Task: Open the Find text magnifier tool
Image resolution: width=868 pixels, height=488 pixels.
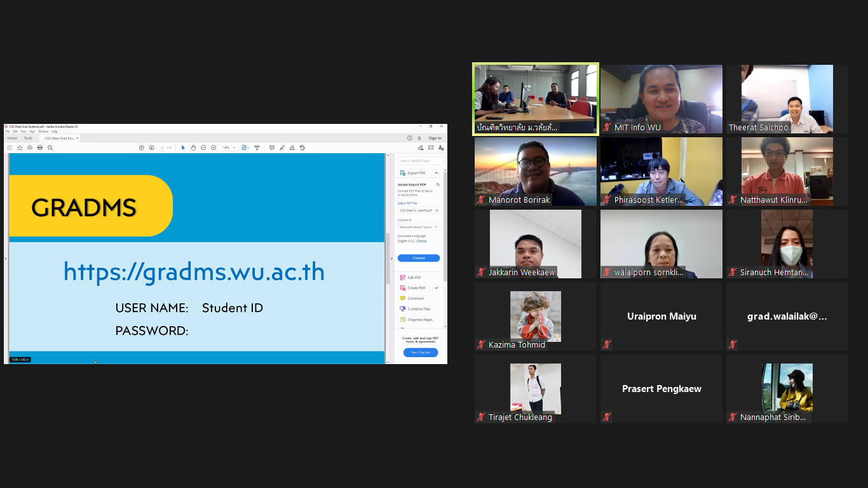Action: (x=50, y=147)
